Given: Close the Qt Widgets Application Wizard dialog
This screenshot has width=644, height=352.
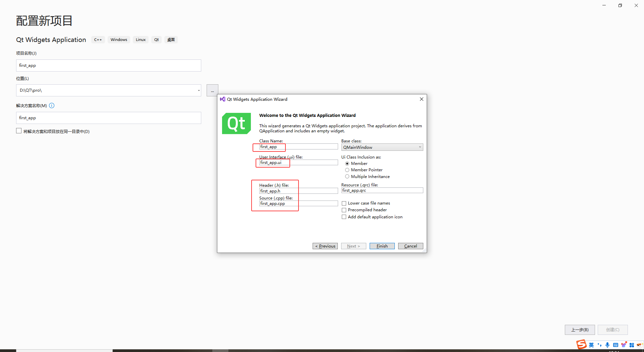Looking at the screenshot, I should tap(422, 99).
